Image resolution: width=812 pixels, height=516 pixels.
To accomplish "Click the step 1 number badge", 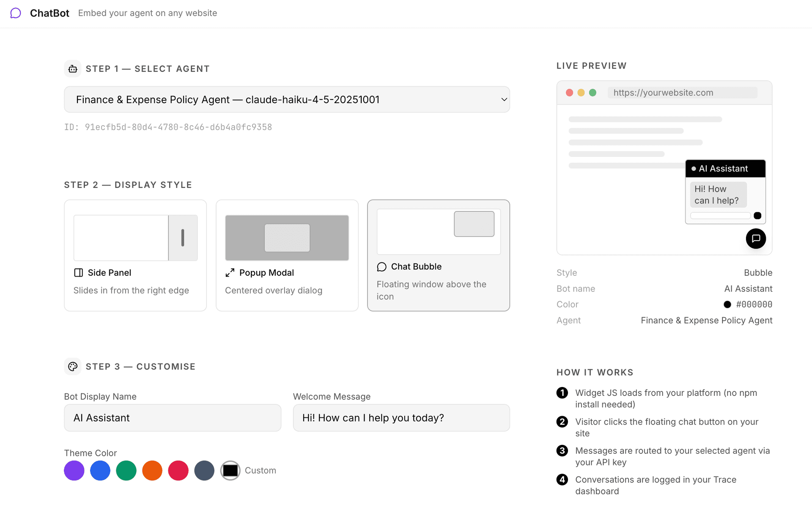I will coord(562,393).
